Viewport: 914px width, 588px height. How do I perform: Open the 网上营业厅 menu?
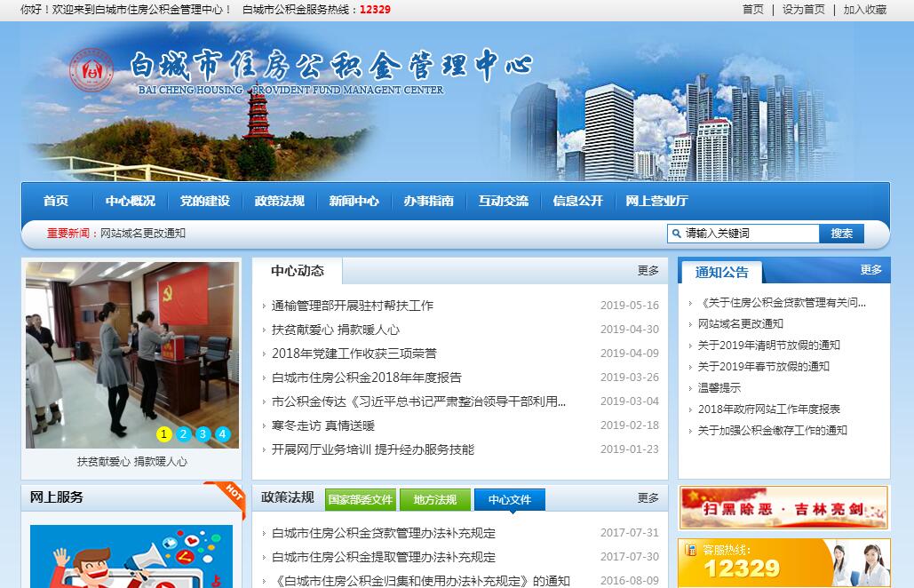tap(657, 201)
